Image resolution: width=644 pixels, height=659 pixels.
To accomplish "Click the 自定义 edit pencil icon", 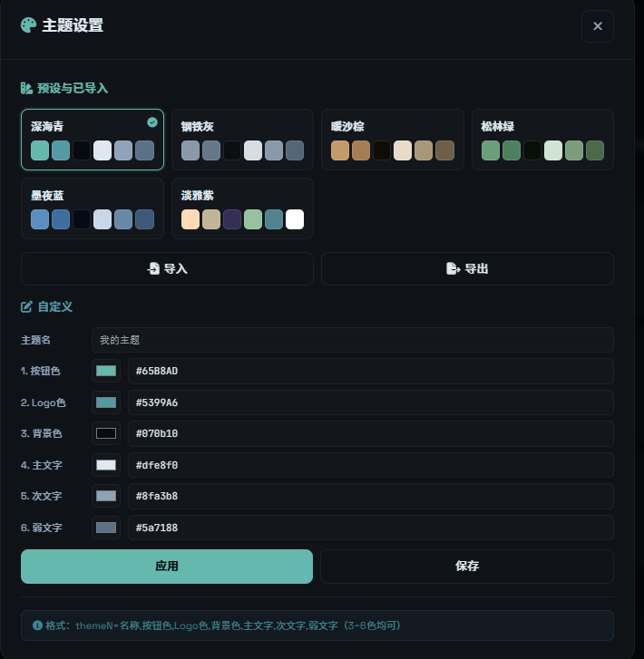I will click(26, 306).
